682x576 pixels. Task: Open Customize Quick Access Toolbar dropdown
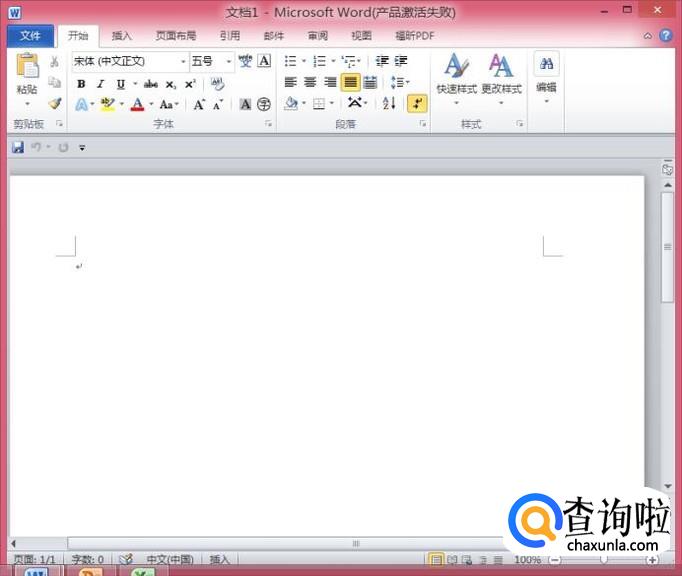[x=82, y=148]
